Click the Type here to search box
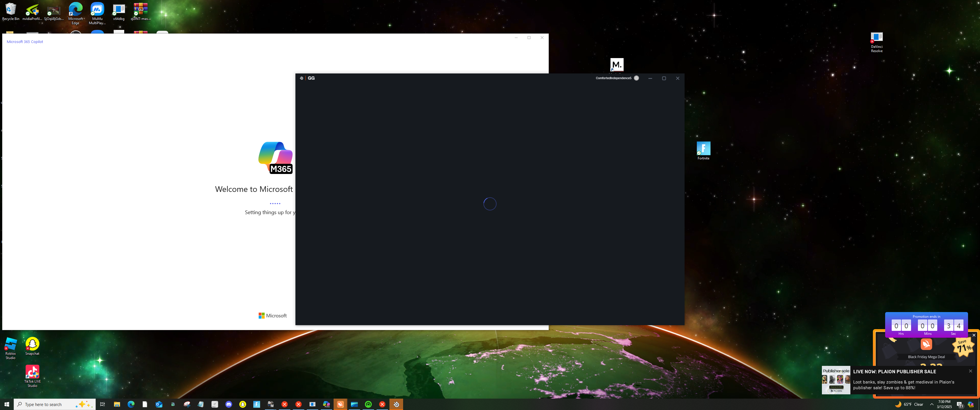The height and width of the screenshot is (410, 980). coord(55,404)
